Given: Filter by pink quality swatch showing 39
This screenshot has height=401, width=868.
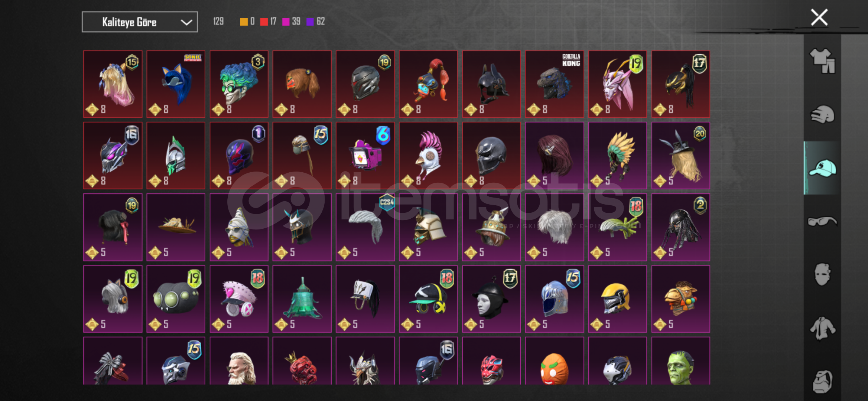Looking at the screenshot, I should coord(291,22).
